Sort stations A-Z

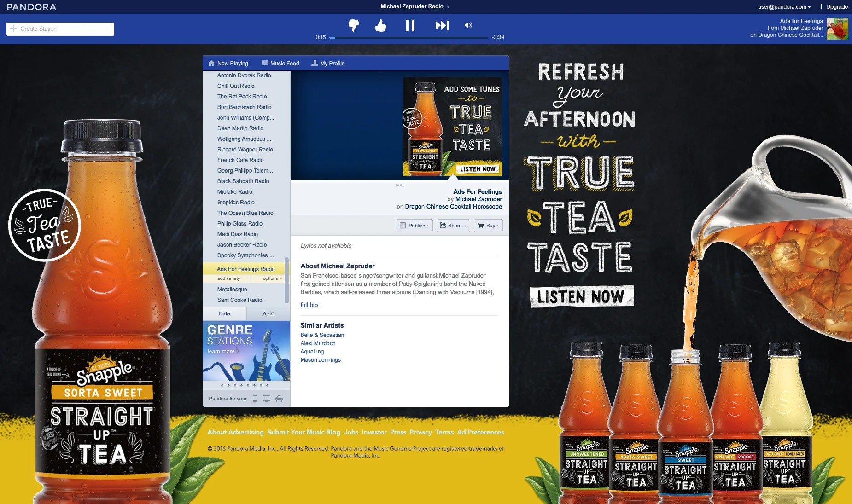coord(268,313)
